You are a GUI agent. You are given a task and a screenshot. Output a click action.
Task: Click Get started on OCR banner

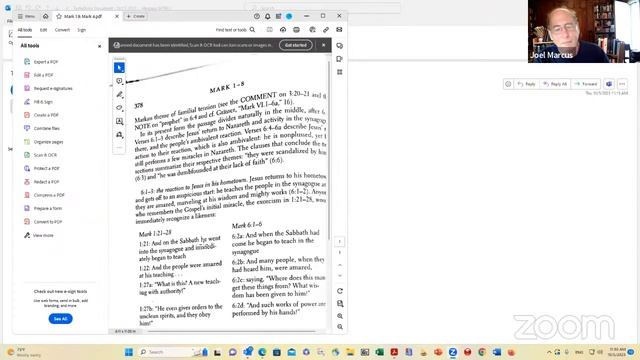coord(296,45)
